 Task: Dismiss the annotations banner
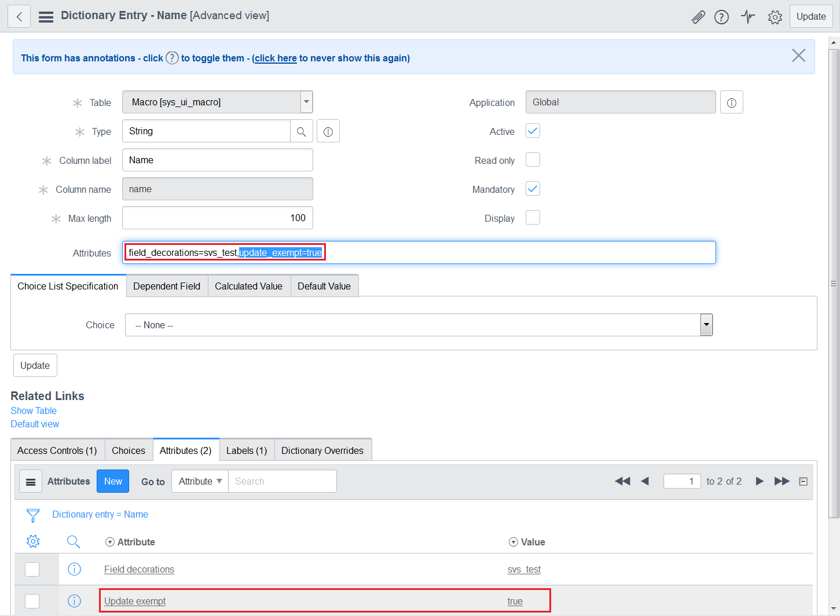coord(798,56)
